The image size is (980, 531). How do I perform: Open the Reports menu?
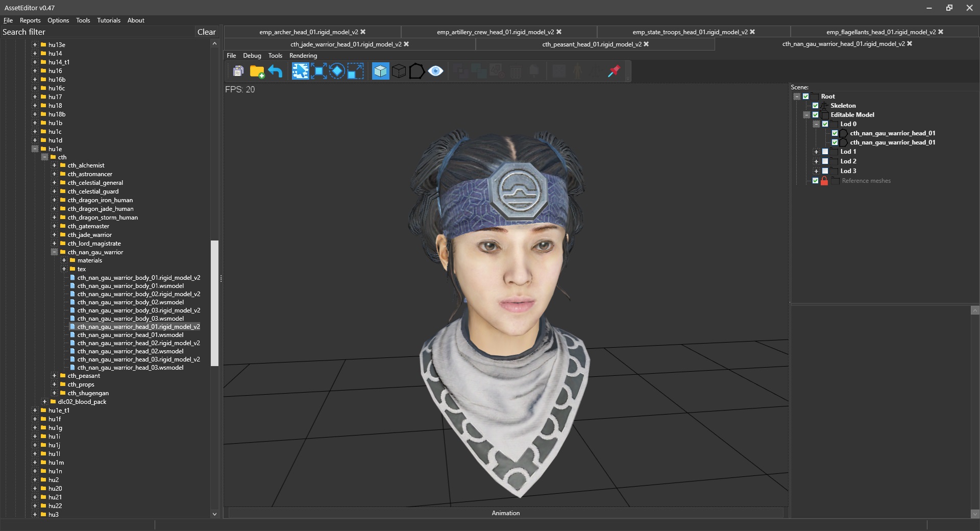click(x=30, y=20)
